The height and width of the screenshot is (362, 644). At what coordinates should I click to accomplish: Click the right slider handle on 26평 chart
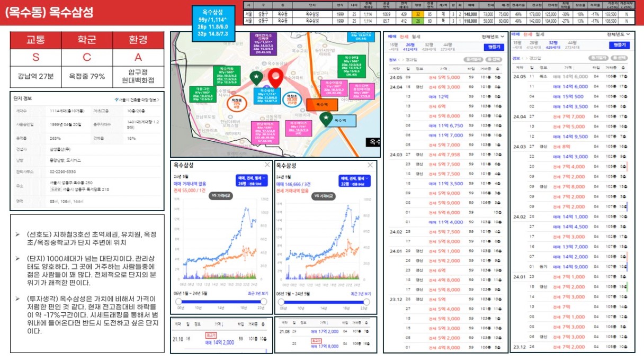tap(263, 302)
